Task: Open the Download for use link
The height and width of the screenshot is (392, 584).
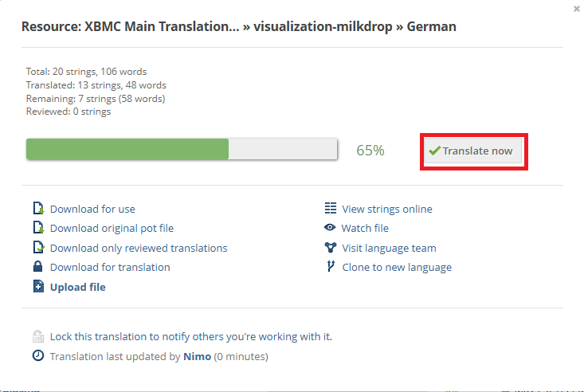Action: 92,209
